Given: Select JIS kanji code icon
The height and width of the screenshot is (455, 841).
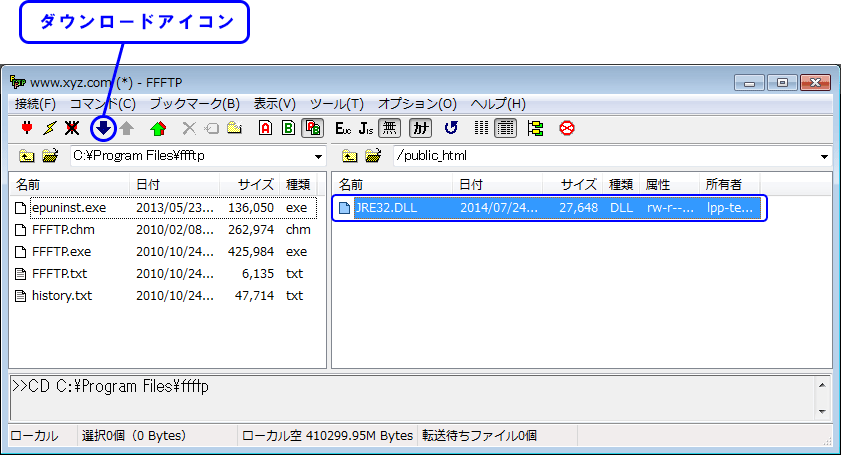Looking at the screenshot, I should [x=366, y=128].
